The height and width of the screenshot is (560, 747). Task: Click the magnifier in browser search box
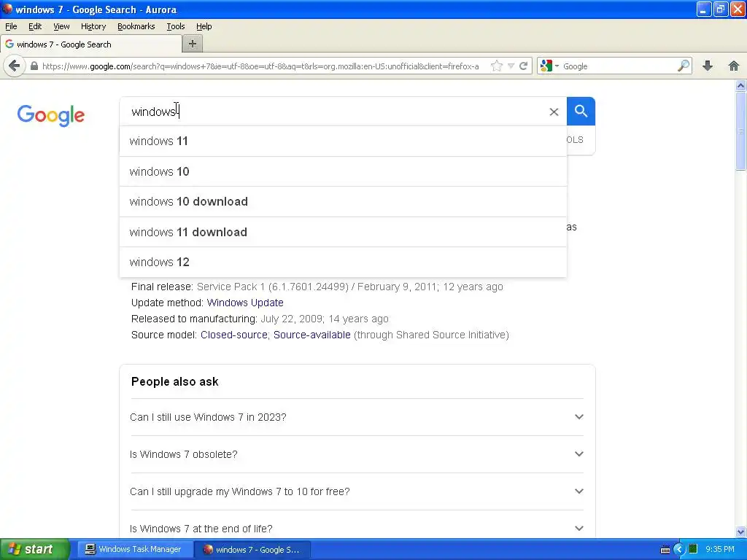tap(683, 66)
